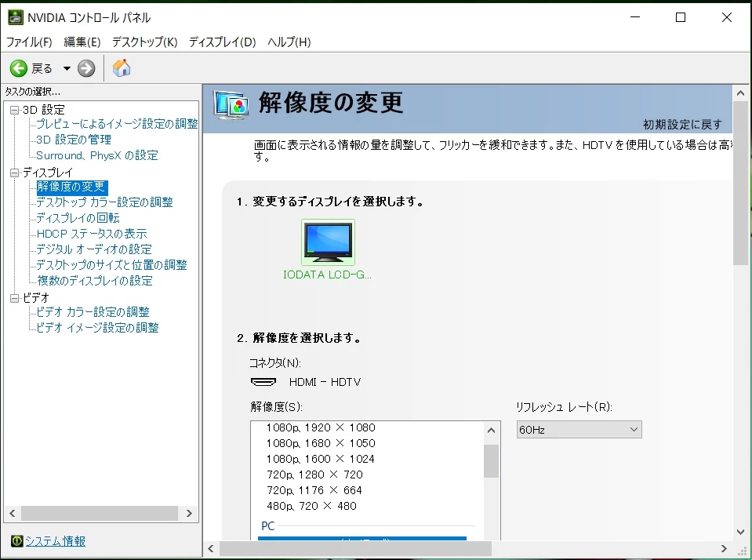Image resolution: width=752 pixels, height=560 pixels.
Task: Open the ヘルプ(H) menu
Action: [x=289, y=42]
